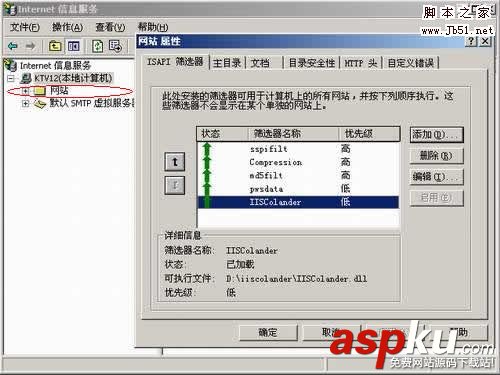Switch to the 主目录 tab
This screenshot has height=375, width=500.
[227, 63]
